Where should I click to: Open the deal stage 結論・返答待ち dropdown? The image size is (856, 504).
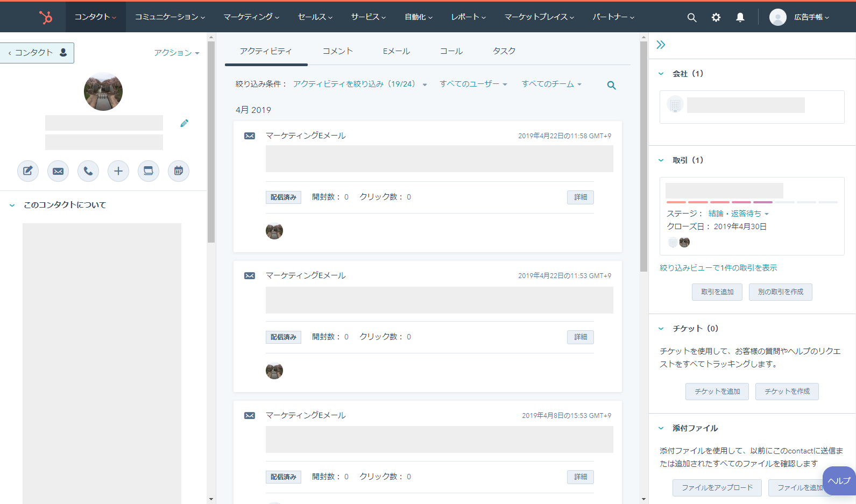tap(739, 214)
